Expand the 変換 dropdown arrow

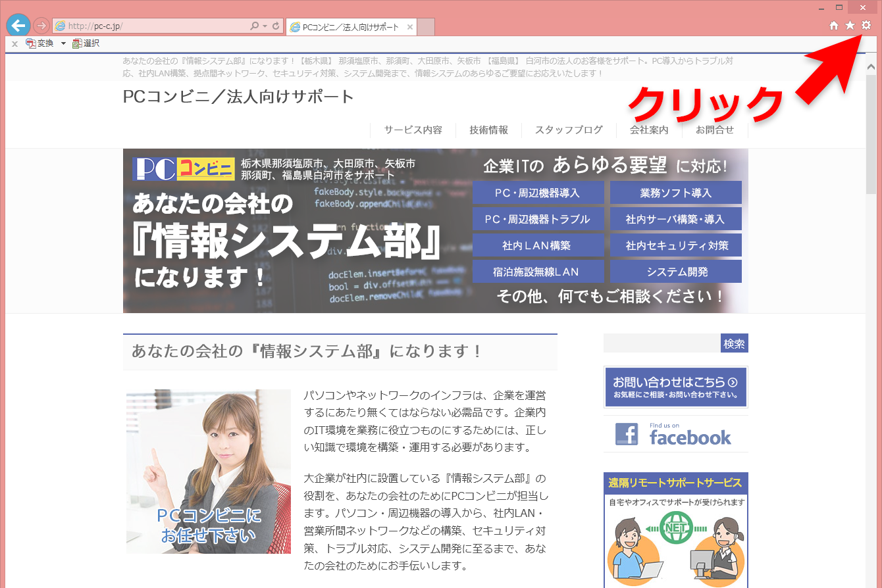[x=63, y=43]
